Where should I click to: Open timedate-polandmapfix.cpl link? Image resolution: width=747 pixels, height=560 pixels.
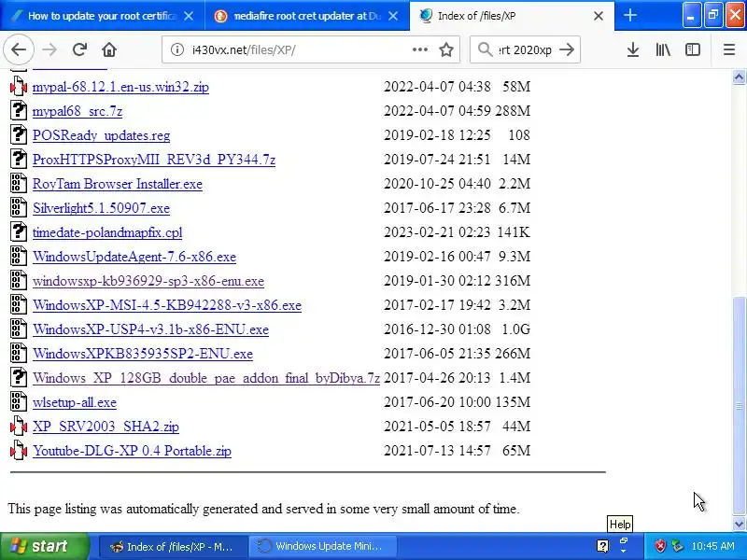click(x=107, y=232)
